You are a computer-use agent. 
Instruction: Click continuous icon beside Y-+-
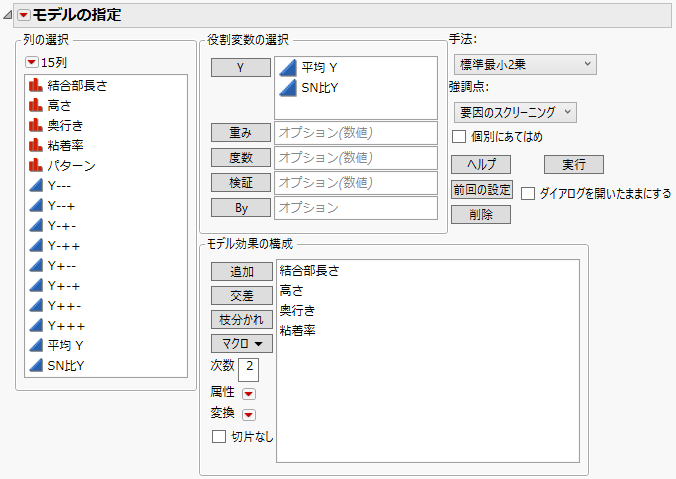point(36,225)
